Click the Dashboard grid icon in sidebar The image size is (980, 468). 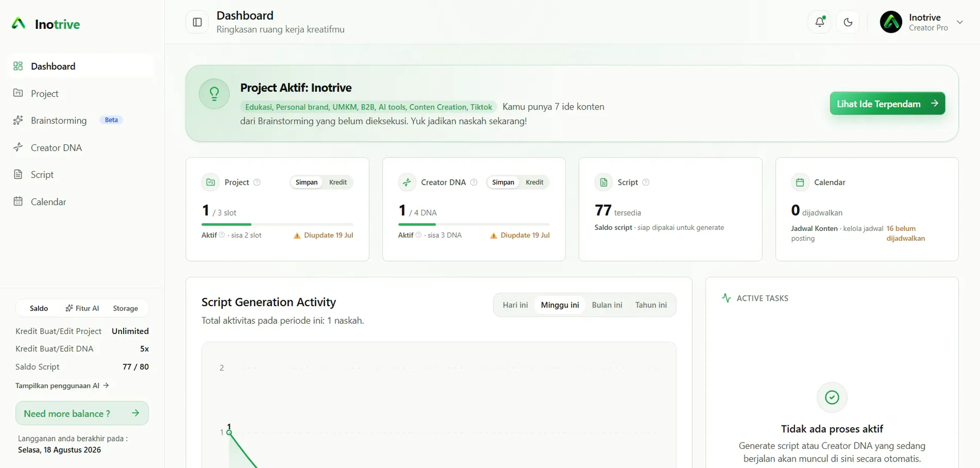pos(18,66)
